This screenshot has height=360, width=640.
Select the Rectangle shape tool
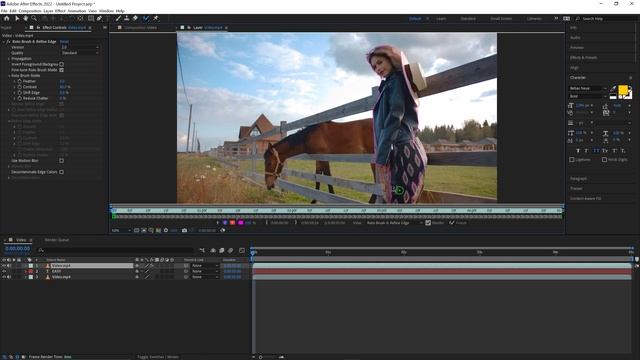pyautogui.click(x=91, y=18)
